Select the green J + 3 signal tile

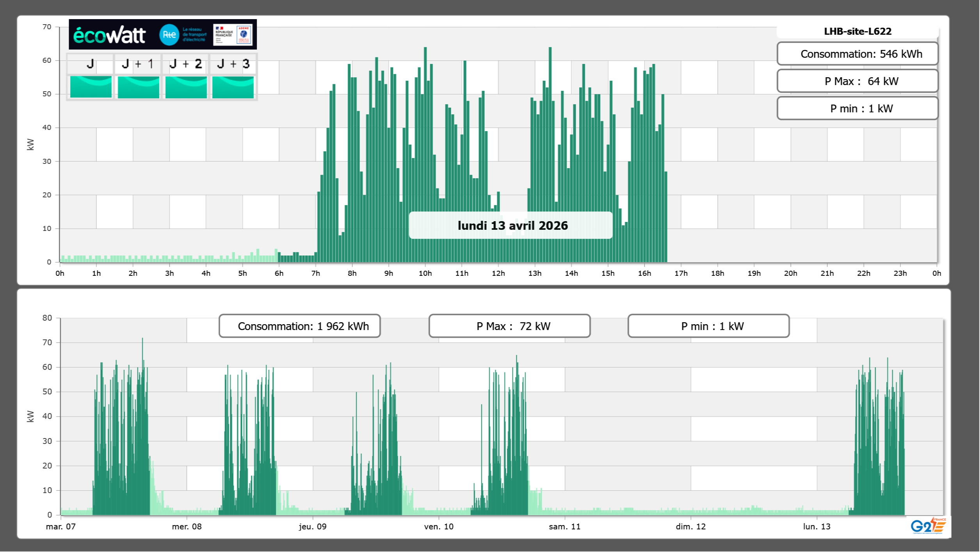233,87
